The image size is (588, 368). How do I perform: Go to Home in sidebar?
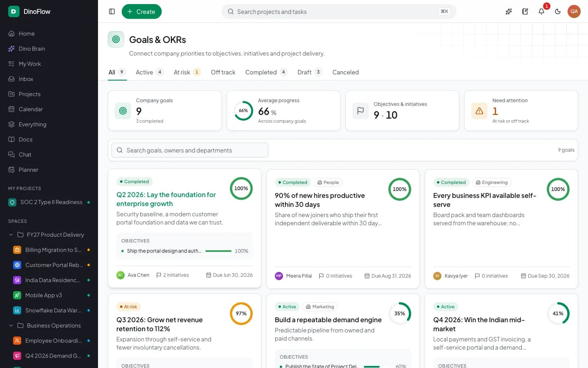pos(49,34)
